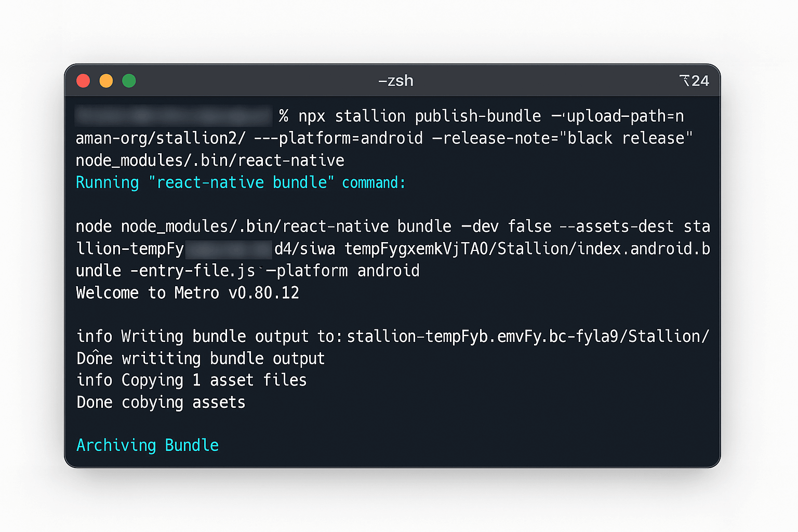Click the ₹24 indicator in title bar
The width and height of the screenshot is (798, 532).
pyautogui.click(x=694, y=81)
